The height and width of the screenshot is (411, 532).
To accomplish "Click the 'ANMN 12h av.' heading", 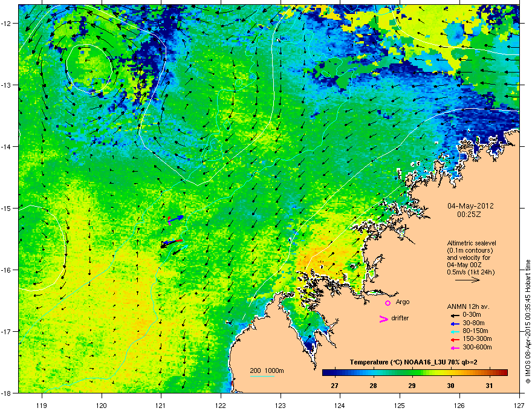I will point(468,306).
